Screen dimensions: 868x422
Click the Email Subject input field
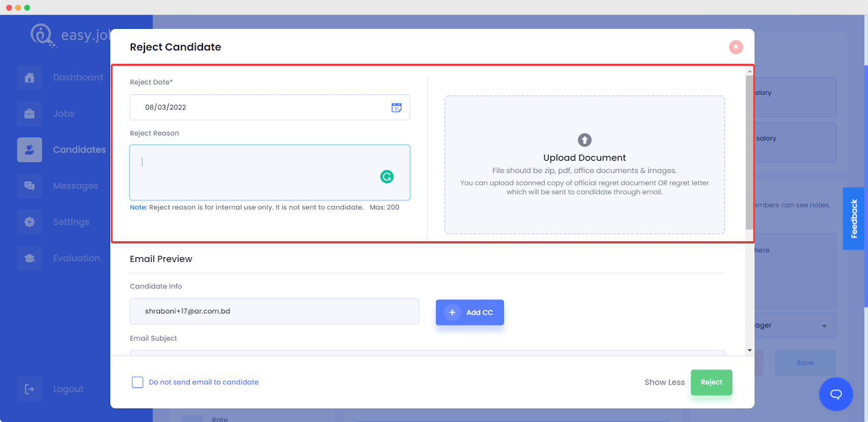pos(427,353)
